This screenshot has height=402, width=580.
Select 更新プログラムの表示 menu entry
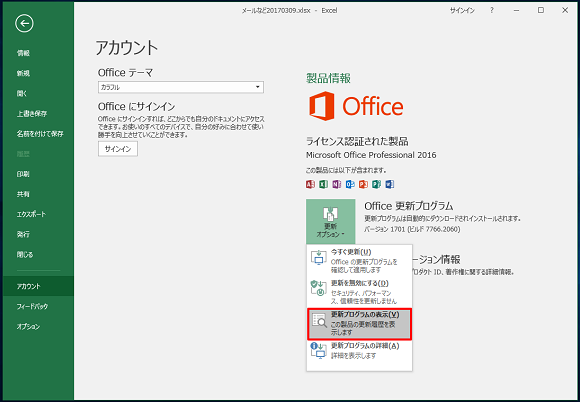[x=359, y=324]
